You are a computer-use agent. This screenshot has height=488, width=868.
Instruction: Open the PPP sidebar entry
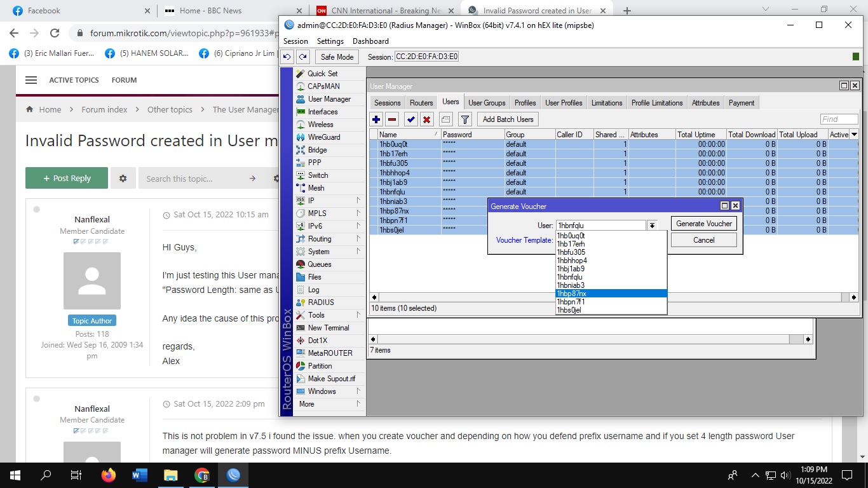pos(315,163)
